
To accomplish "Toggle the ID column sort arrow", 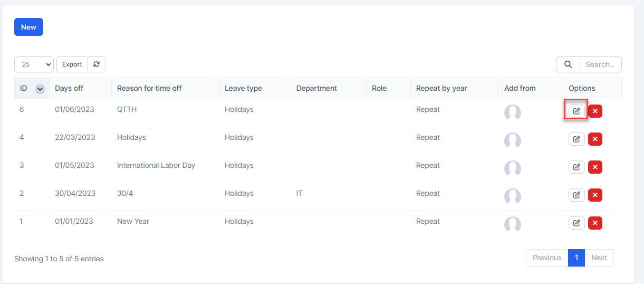I will (x=40, y=89).
